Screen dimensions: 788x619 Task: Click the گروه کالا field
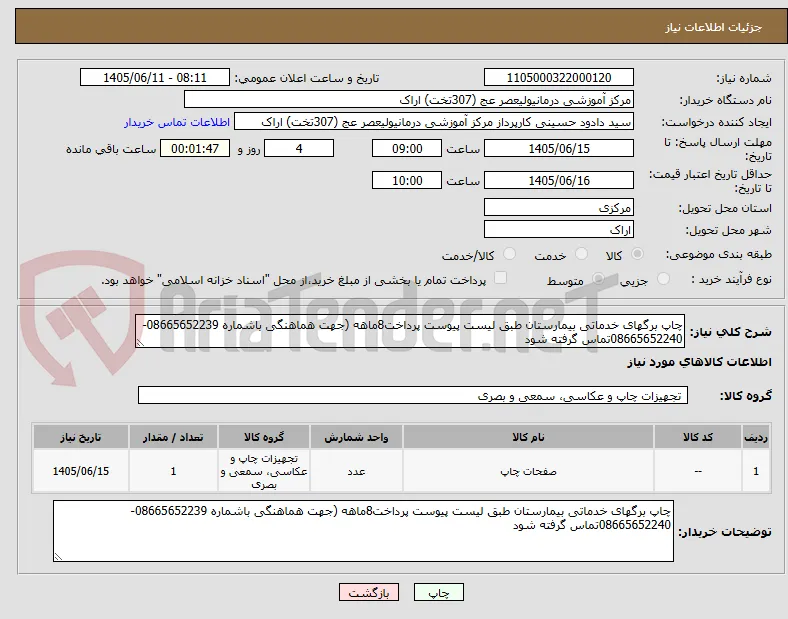pyautogui.click(x=413, y=395)
